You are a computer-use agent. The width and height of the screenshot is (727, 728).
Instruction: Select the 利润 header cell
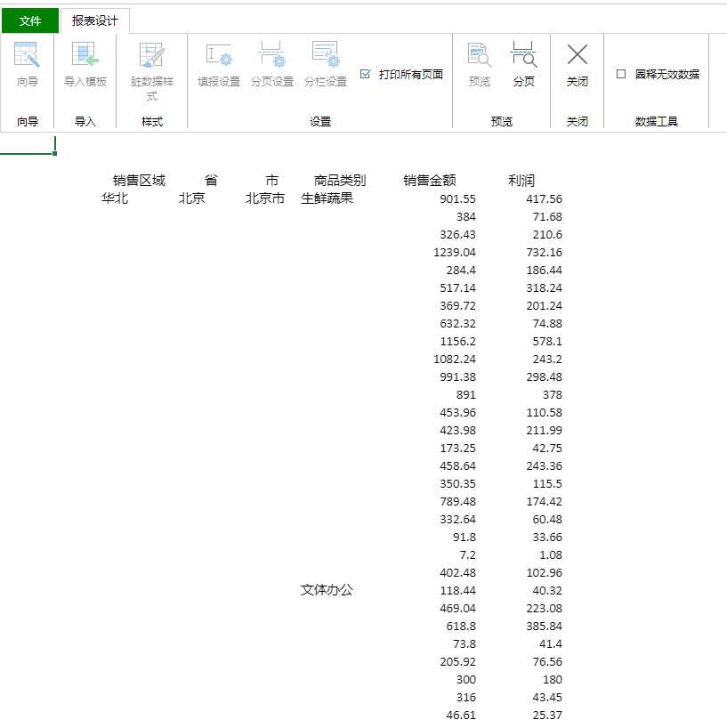(x=521, y=180)
